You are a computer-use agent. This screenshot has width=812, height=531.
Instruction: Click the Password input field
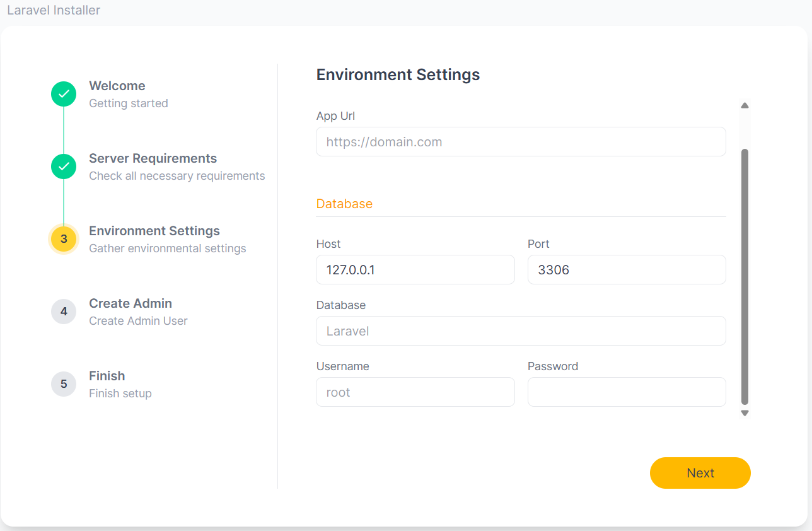627,392
